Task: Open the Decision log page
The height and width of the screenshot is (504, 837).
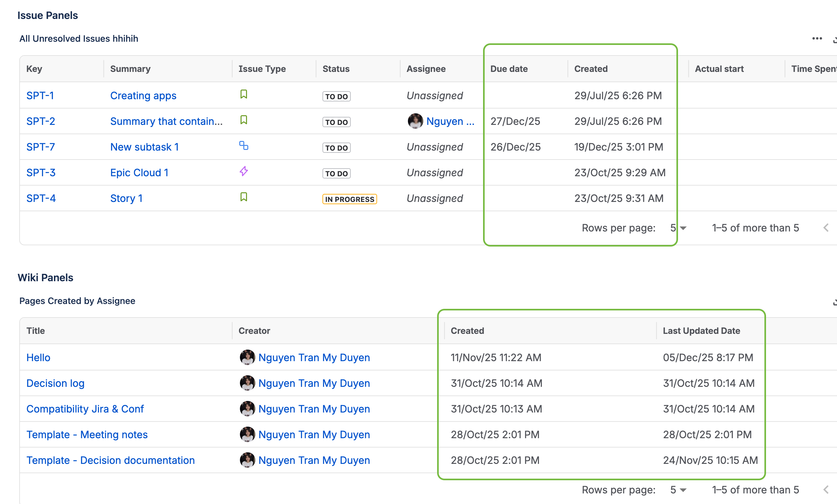Action: (x=55, y=383)
